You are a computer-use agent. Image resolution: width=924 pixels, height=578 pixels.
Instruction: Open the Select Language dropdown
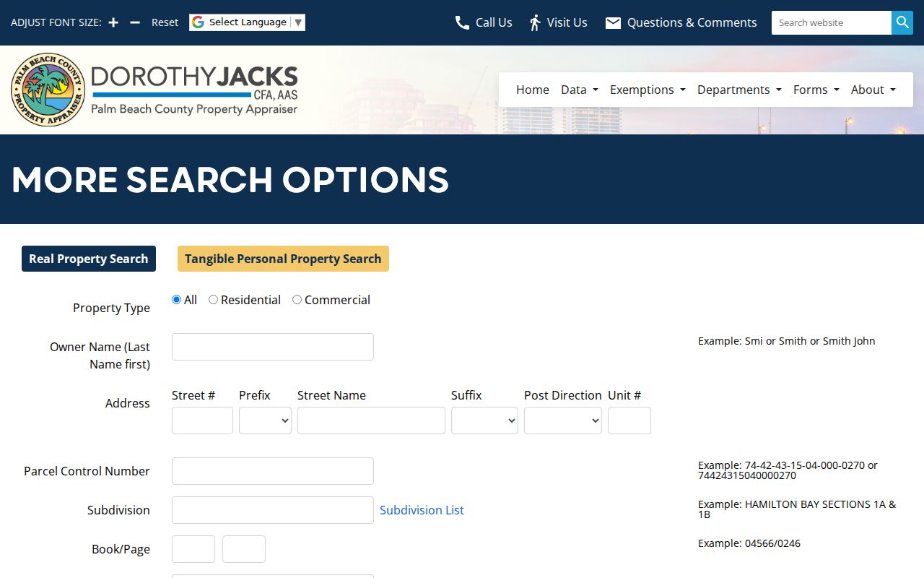pos(248,22)
